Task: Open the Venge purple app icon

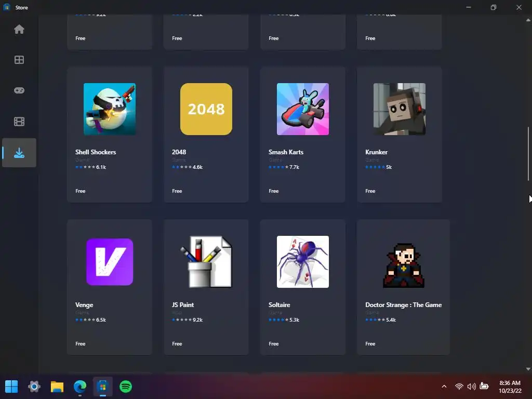Action: tap(110, 262)
